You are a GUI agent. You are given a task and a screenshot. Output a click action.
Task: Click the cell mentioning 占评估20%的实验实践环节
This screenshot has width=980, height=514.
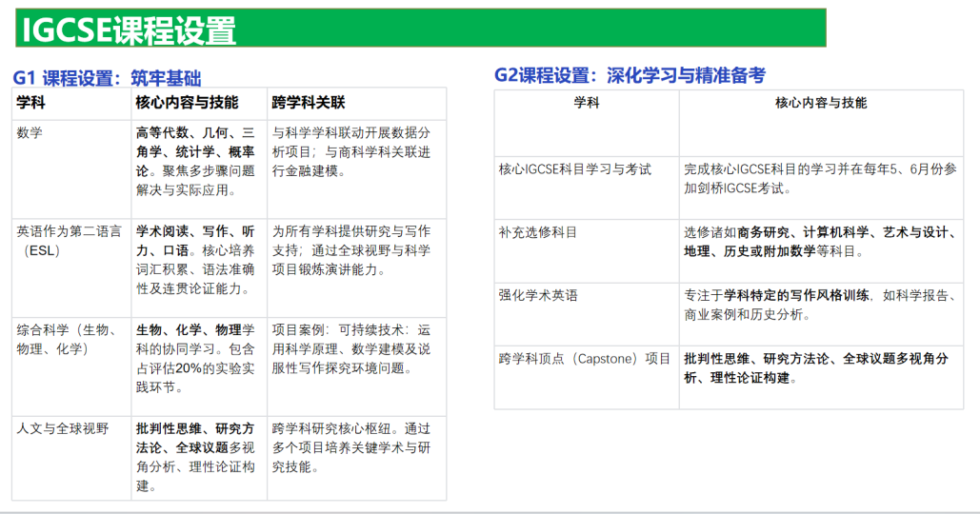point(199,366)
